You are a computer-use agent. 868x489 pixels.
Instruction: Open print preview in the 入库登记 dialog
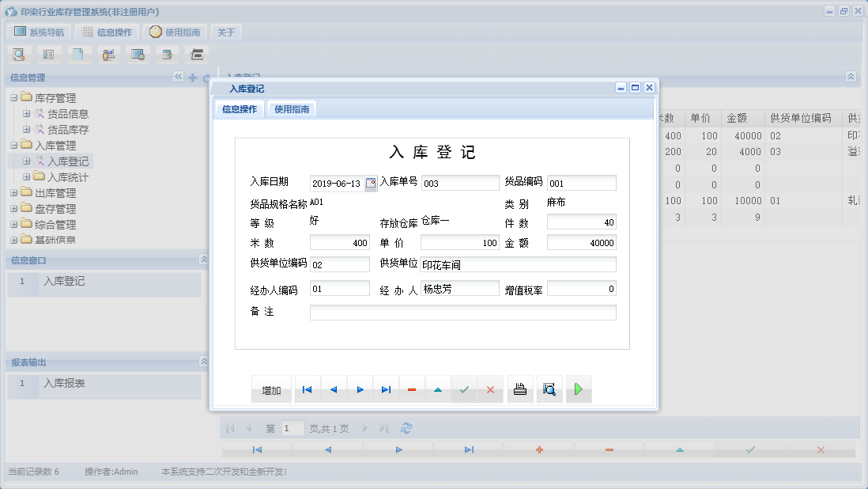click(549, 389)
